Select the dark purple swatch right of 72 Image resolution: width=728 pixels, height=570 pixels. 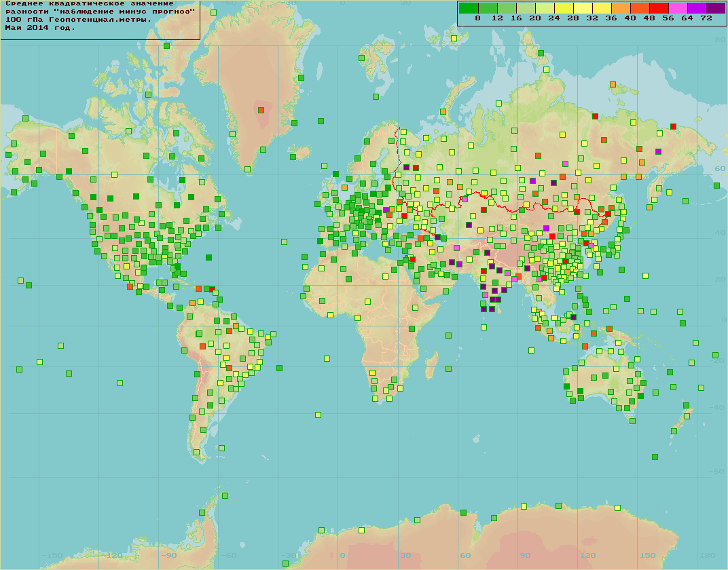point(716,8)
